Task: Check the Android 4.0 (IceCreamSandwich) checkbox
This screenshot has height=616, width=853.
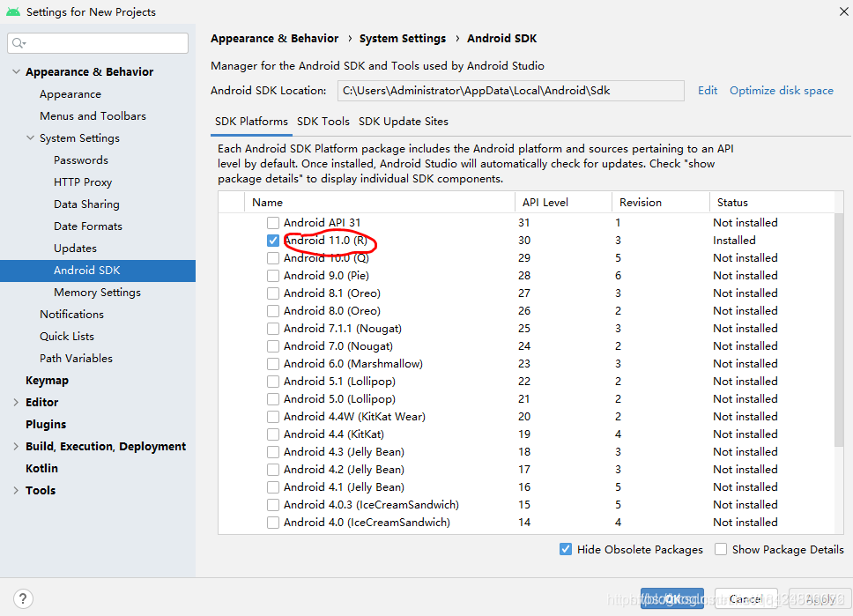Action: (x=273, y=523)
